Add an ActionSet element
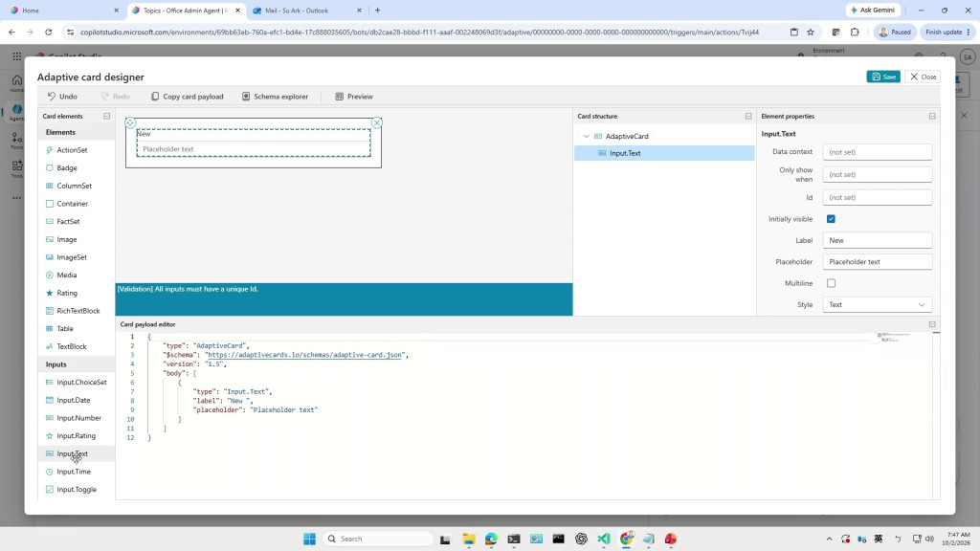The height and width of the screenshot is (551, 980). tap(72, 150)
